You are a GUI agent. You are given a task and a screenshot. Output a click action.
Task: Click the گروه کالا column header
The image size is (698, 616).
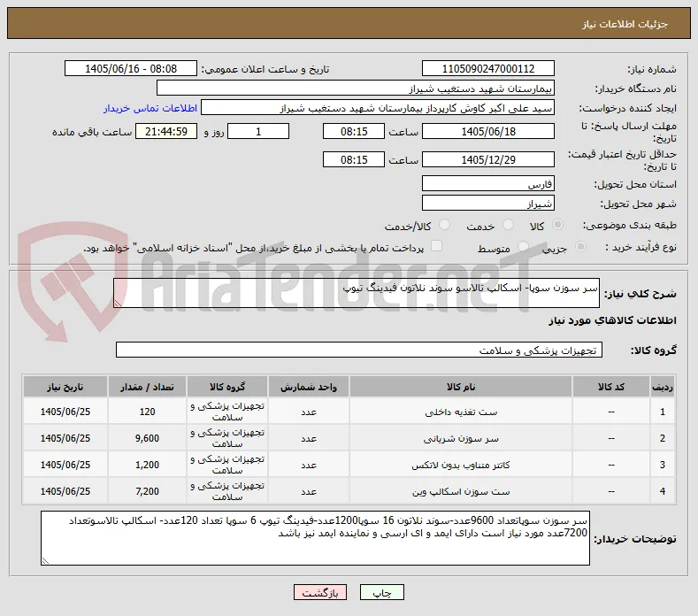pyautogui.click(x=227, y=387)
